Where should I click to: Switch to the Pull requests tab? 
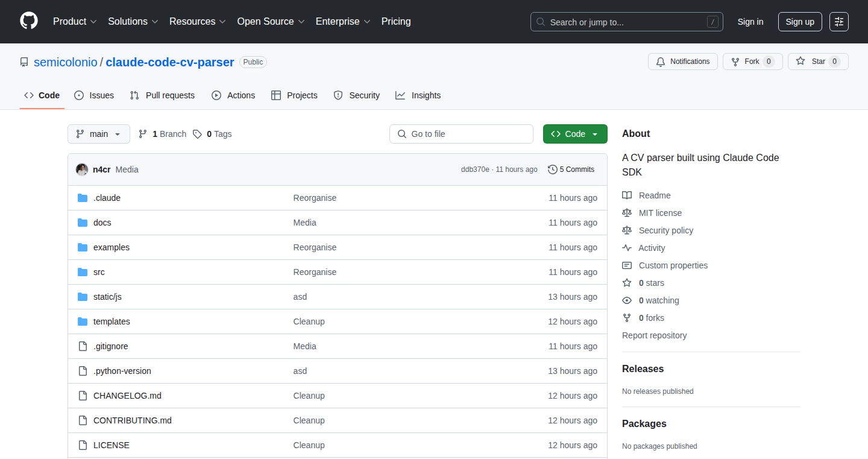[x=163, y=95]
